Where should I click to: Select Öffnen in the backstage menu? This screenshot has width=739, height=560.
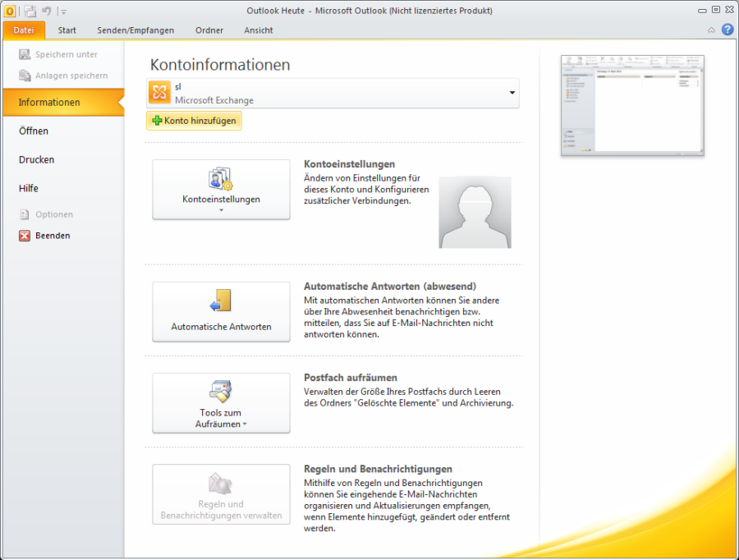(x=63, y=131)
